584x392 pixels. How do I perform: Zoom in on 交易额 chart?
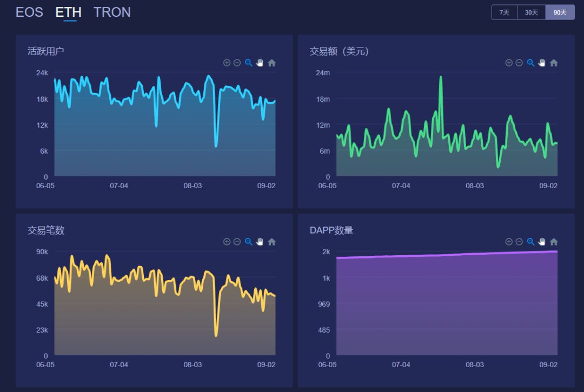click(x=509, y=63)
